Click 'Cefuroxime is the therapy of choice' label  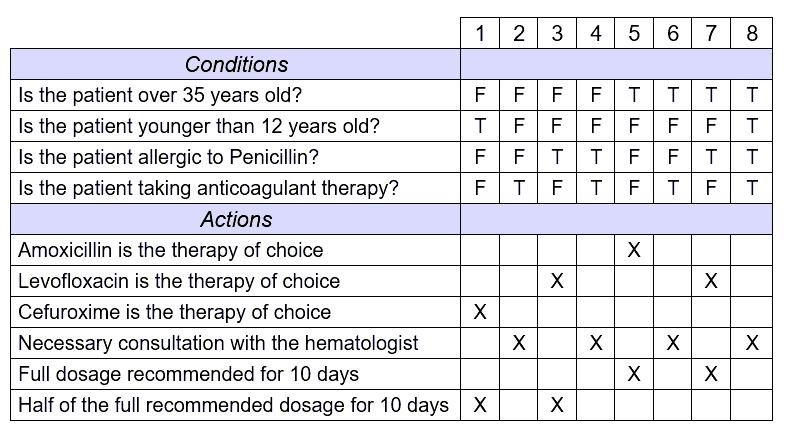[x=174, y=312]
